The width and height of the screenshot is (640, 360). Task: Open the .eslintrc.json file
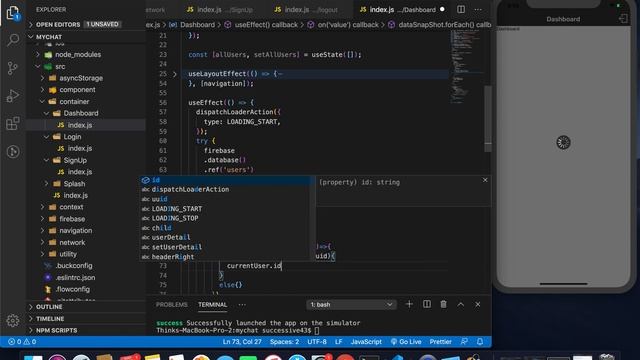point(75,278)
